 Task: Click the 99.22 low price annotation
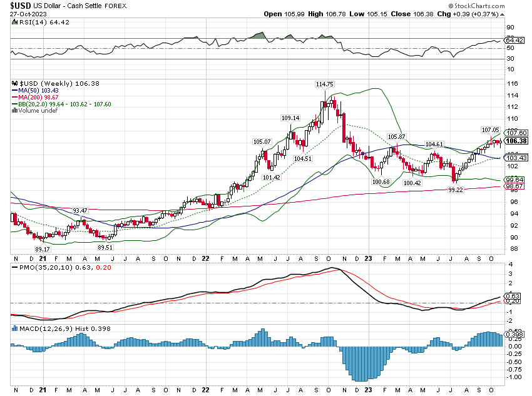point(456,190)
